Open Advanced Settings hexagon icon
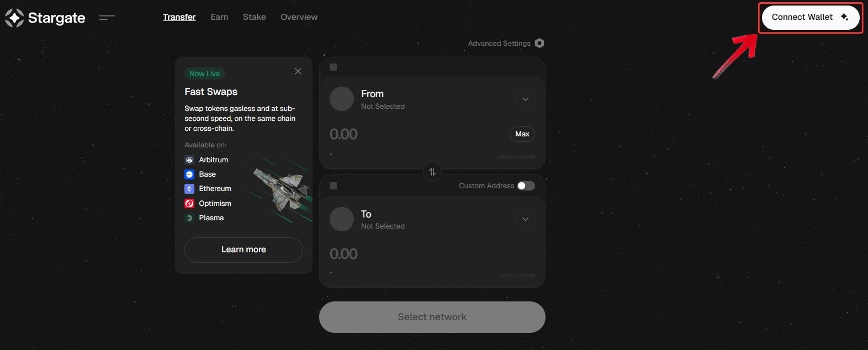 click(539, 43)
